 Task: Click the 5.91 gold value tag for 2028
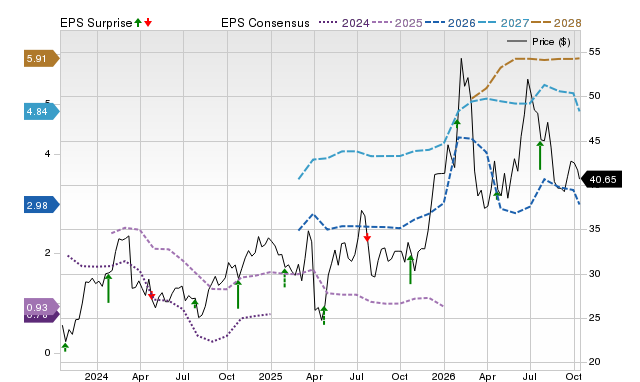point(42,59)
